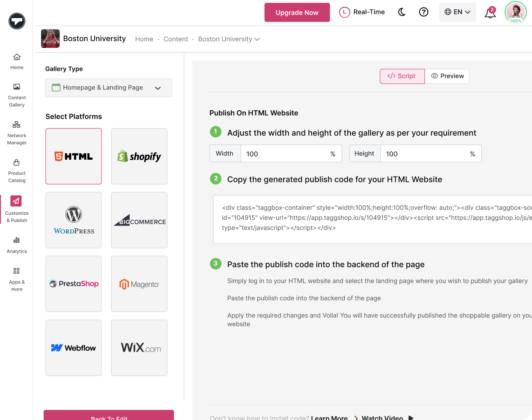The height and width of the screenshot is (420, 532).
Task: Open Content Gallery in the sidebar
Action: point(17,95)
